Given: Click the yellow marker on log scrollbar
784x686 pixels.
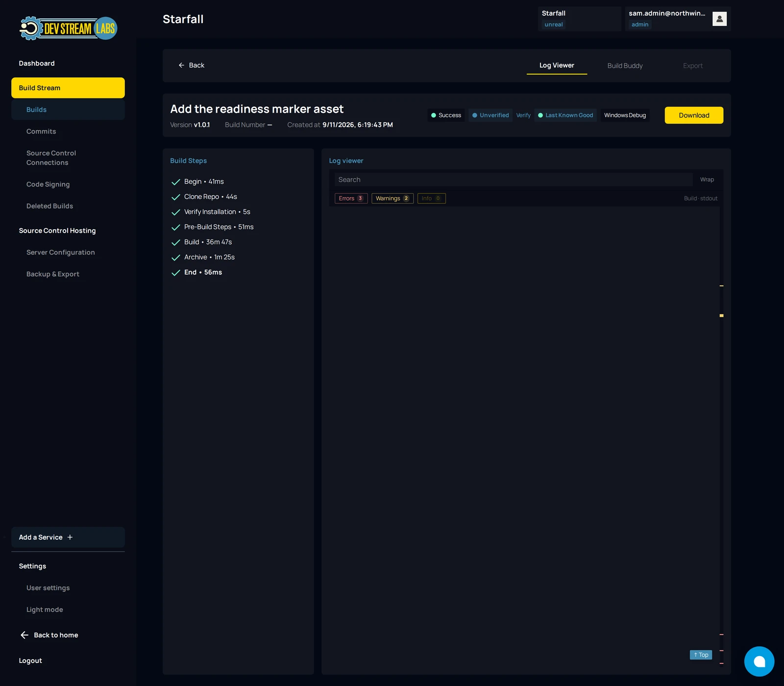Looking at the screenshot, I should coord(721,316).
